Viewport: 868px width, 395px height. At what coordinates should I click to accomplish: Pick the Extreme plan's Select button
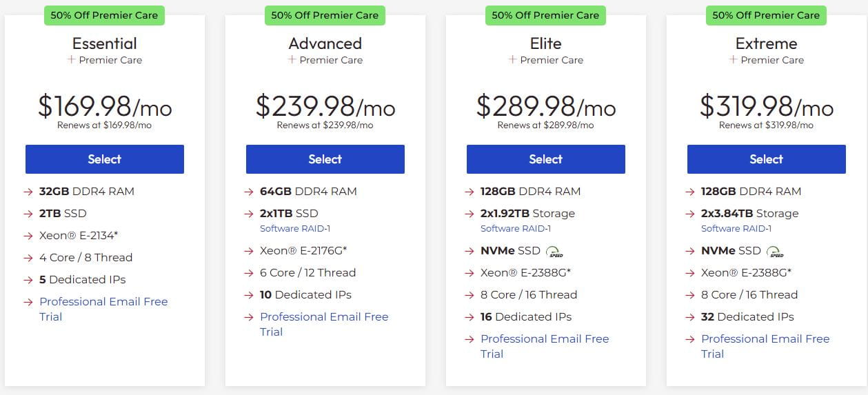767,159
